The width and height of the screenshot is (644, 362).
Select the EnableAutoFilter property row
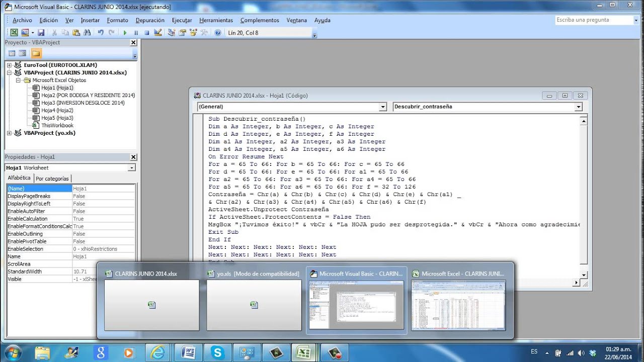pyautogui.click(x=70, y=211)
